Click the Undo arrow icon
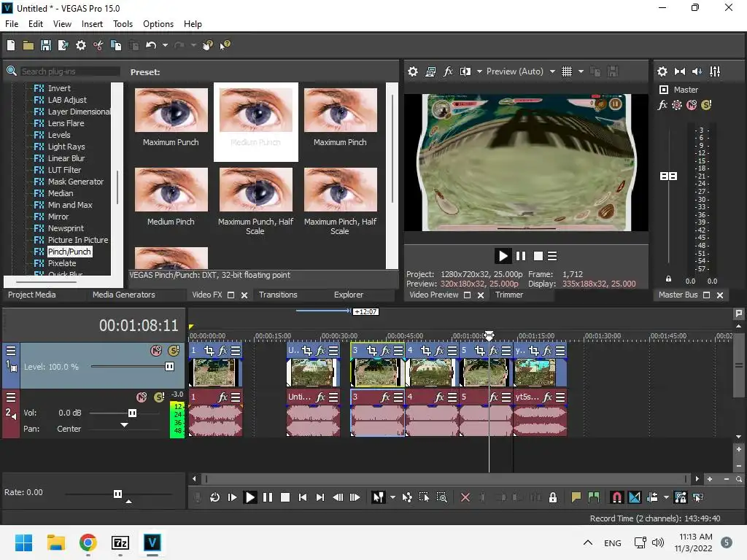This screenshot has height=560, width=747. [151, 45]
